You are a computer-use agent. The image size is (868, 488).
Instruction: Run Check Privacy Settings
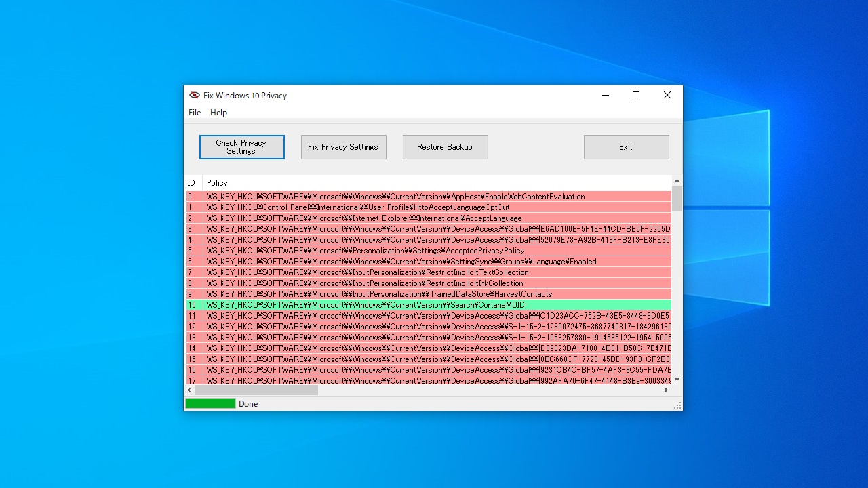click(242, 147)
